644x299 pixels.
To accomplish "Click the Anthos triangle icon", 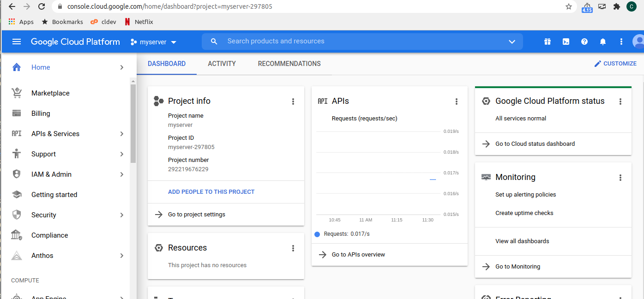I will click(17, 256).
